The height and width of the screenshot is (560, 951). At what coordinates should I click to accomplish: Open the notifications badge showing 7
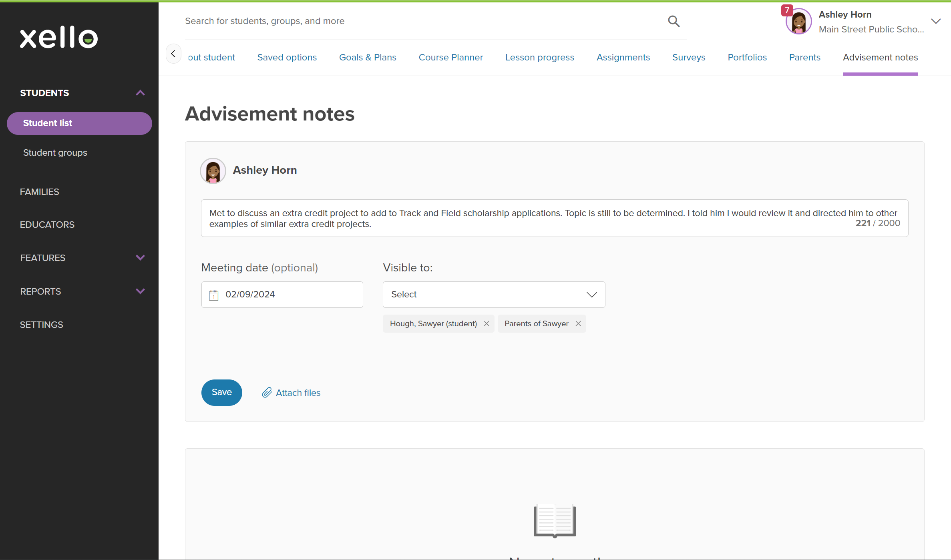(787, 10)
